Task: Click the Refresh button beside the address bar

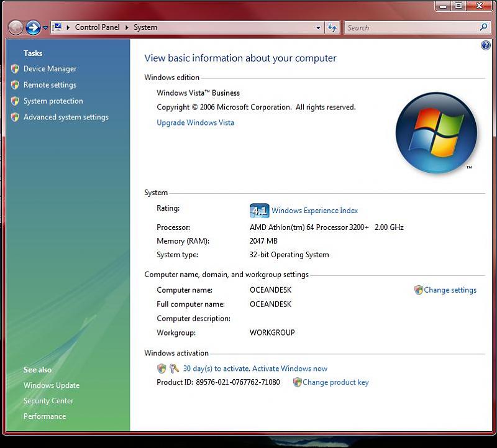Action: [x=332, y=27]
